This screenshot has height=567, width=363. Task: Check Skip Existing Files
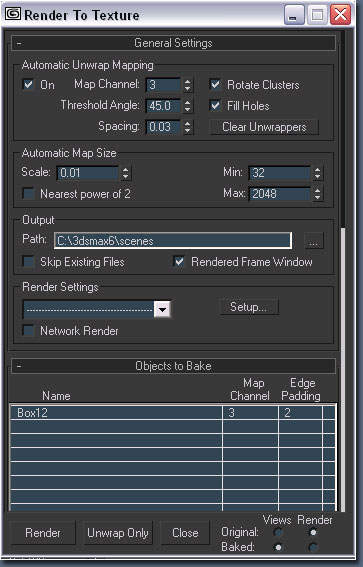click(x=28, y=261)
